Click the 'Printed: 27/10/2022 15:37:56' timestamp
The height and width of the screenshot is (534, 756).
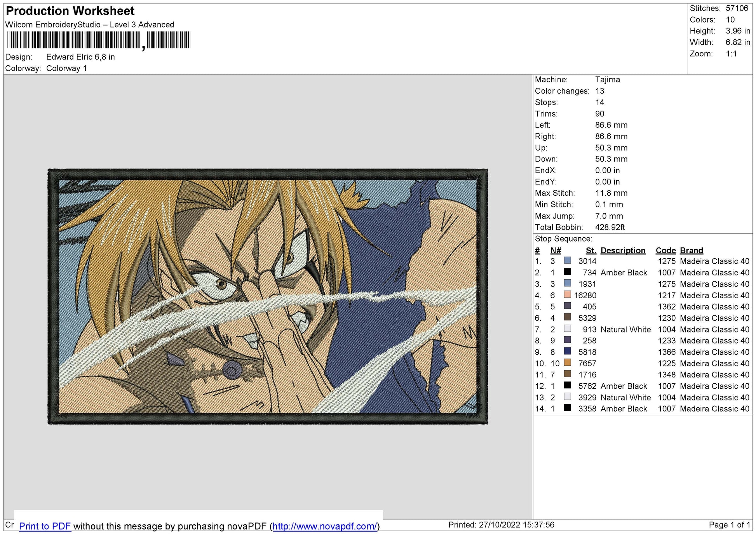tap(501, 525)
